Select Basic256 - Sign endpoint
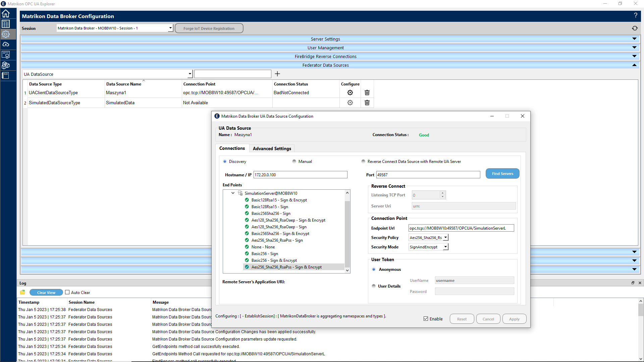 [x=265, y=254]
